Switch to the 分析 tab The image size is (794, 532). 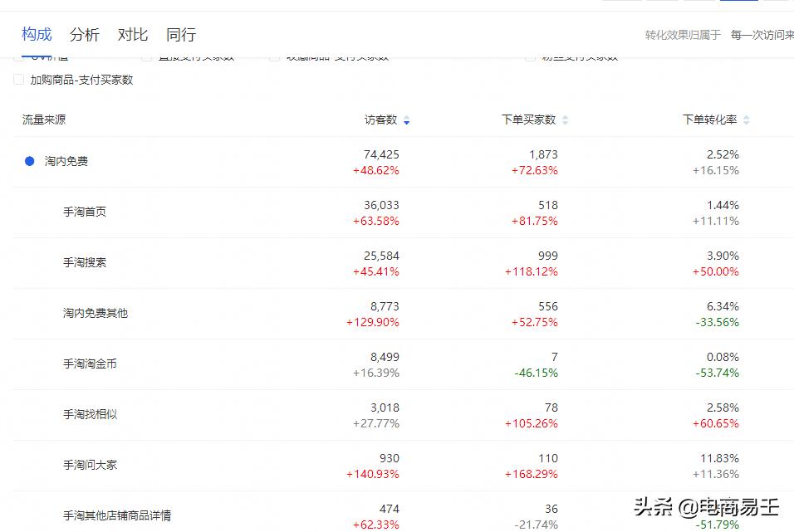pyautogui.click(x=84, y=34)
